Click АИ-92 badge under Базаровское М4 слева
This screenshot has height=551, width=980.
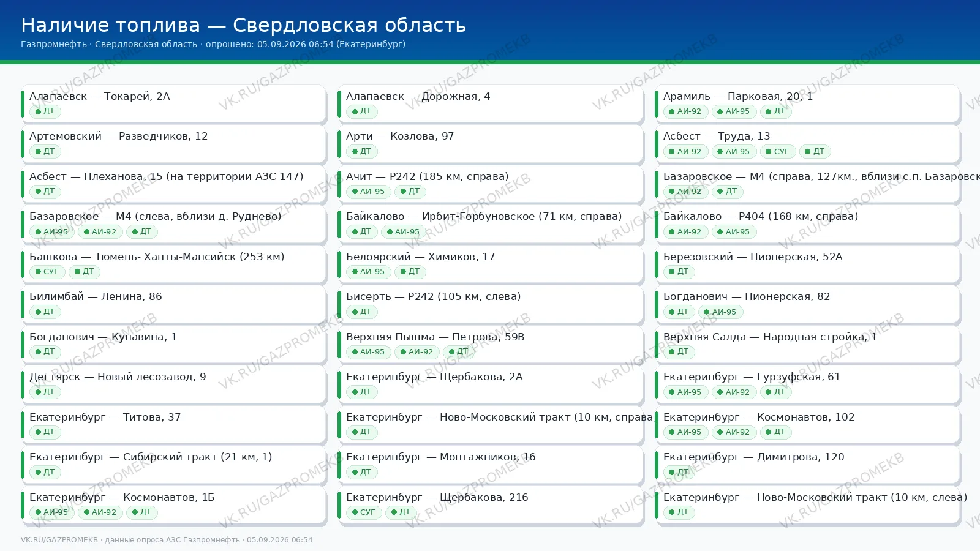tap(100, 231)
